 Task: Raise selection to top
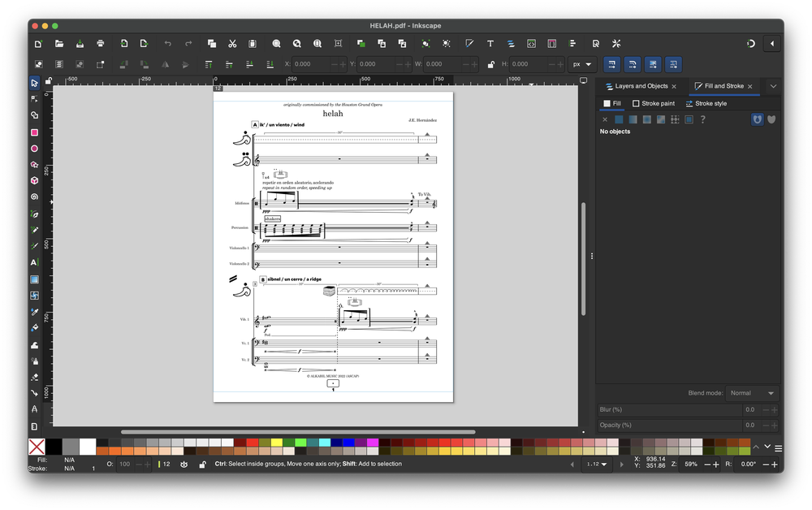[x=208, y=64]
